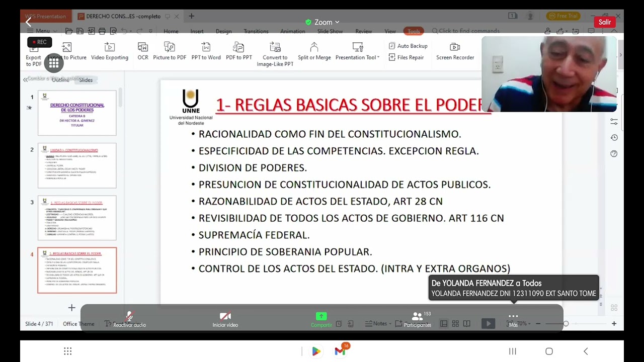This screenshot has width=644, height=362.
Task: Select slide 4 thumbnail
Action: point(77,270)
